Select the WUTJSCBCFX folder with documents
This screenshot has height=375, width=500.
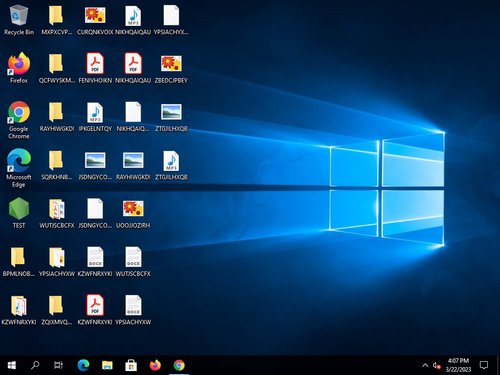coord(57,213)
